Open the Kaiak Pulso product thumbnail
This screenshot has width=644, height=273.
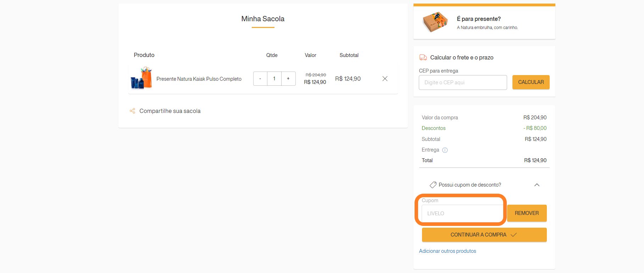141,78
